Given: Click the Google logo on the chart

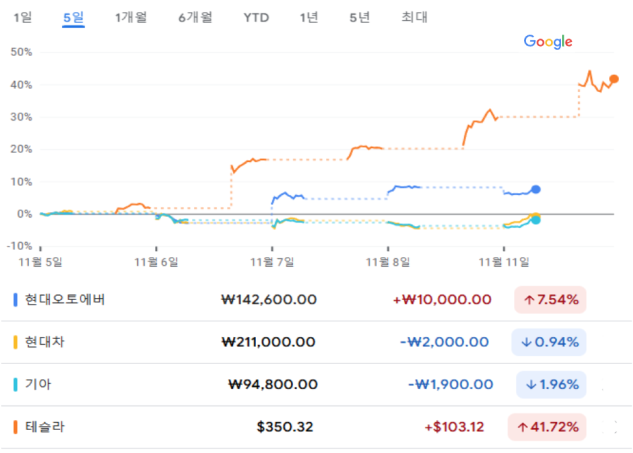Looking at the screenshot, I should click(x=548, y=42).
